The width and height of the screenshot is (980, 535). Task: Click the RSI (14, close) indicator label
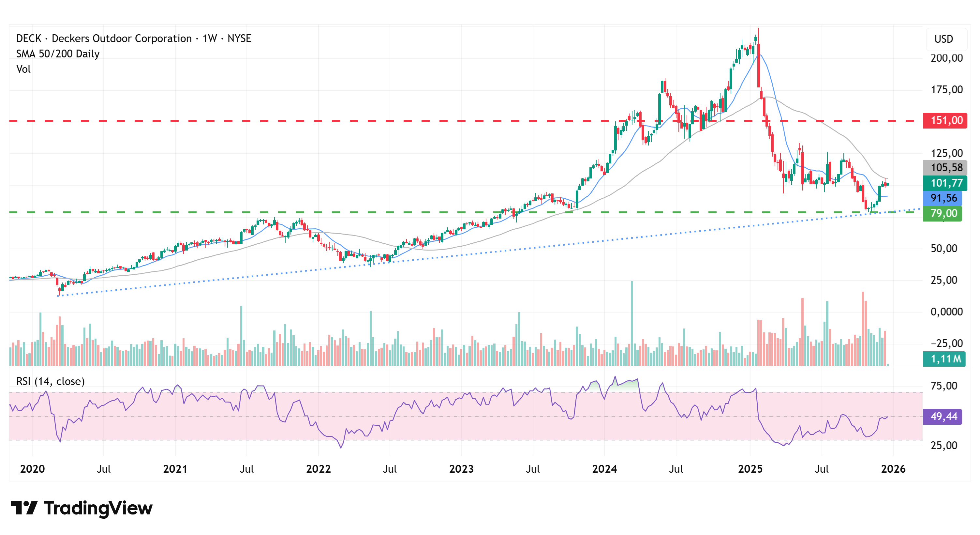(50, 381)
